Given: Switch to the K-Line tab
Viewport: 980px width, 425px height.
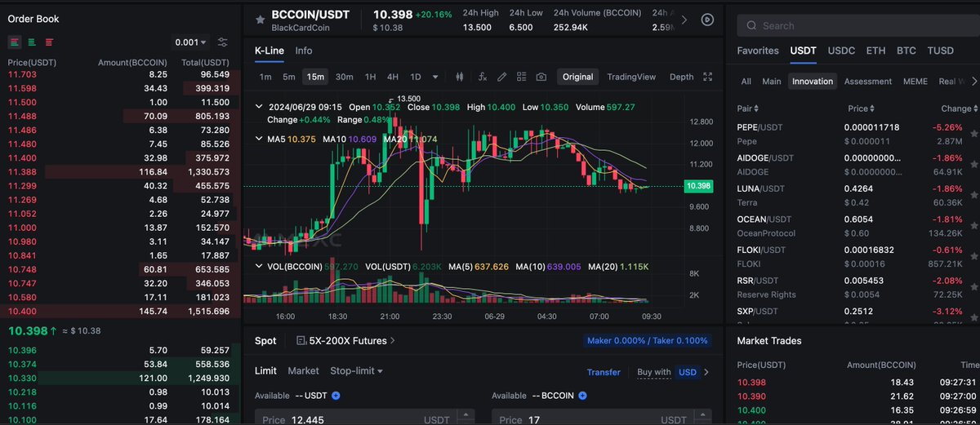Looking at the screenshot, I should click(269, 51).
